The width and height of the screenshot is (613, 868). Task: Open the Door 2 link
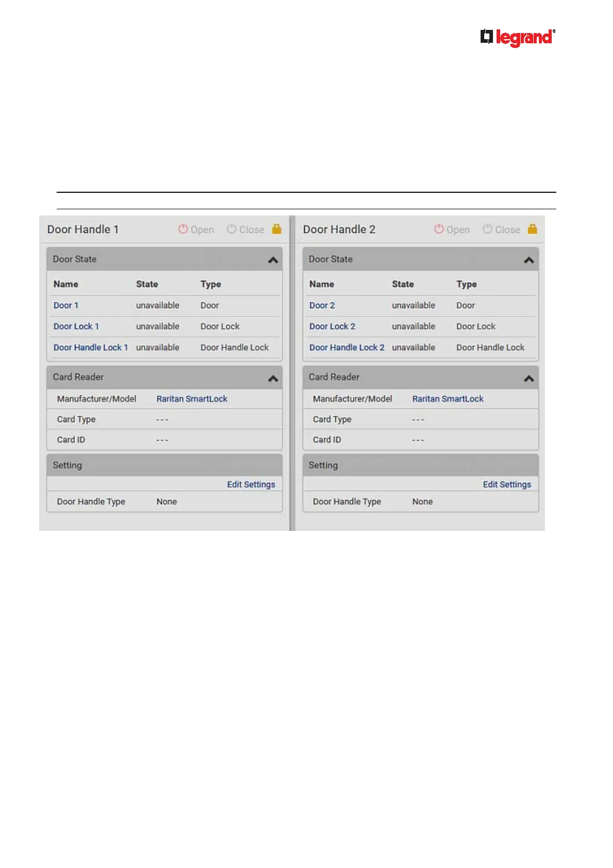click(322, 305)
